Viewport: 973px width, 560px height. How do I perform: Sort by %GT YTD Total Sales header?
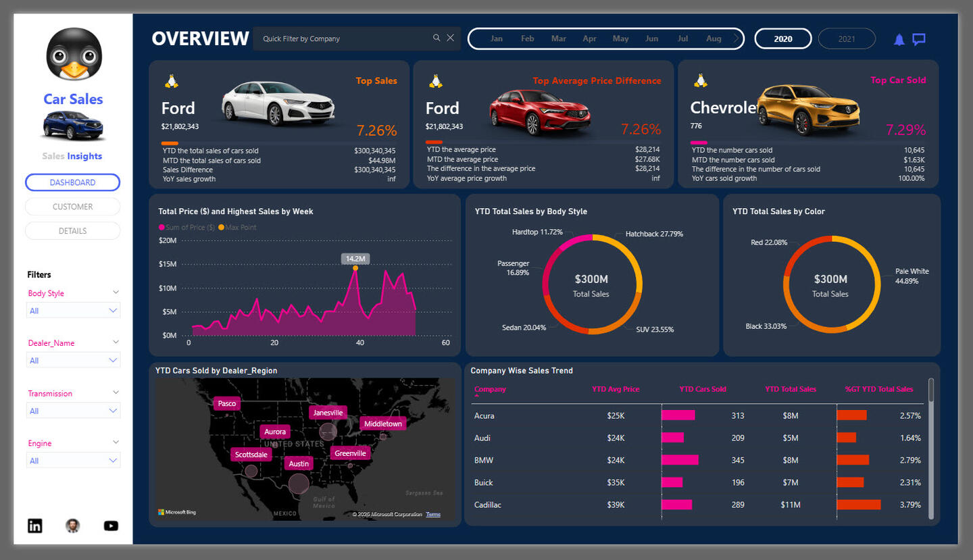pyautogui.click(x=879, y=389)
